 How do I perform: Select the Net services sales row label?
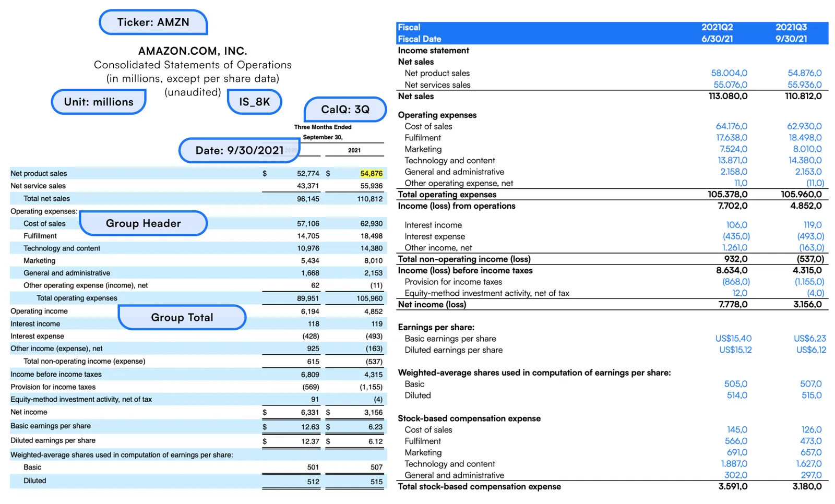pyautogui.click(x=437, y=85)
